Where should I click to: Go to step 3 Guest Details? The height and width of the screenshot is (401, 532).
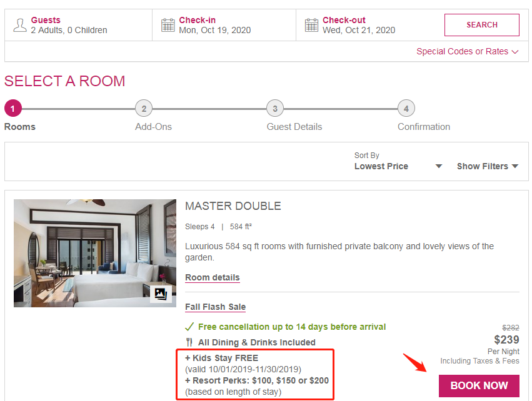click(x=275, y=109)
